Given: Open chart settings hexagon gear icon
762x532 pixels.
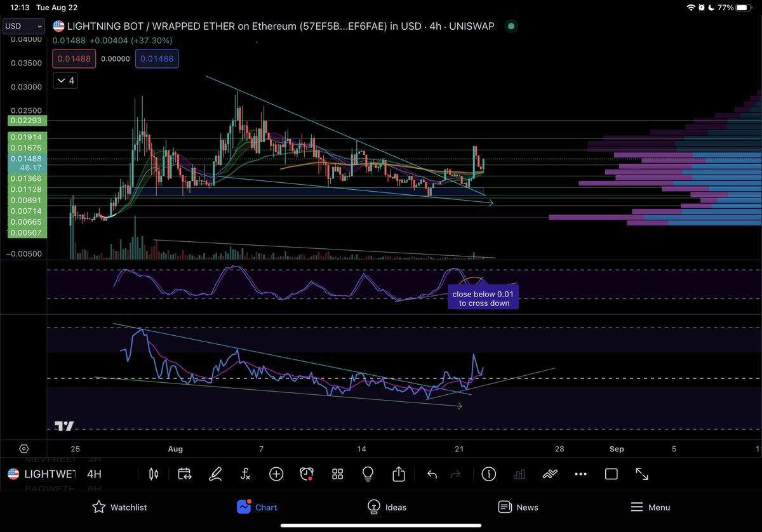Looking at the screenshot, I should pos(23,448).
